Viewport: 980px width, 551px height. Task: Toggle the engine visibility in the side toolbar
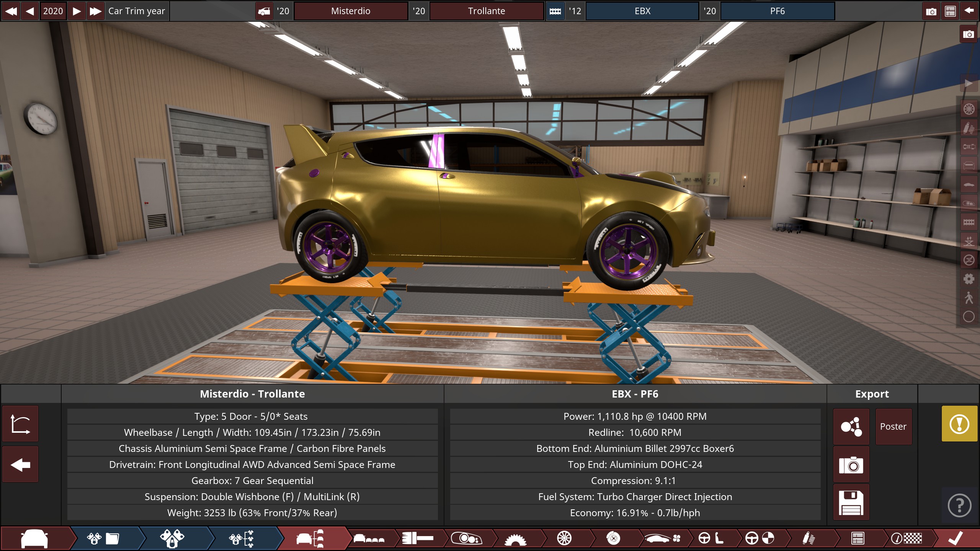click(x=969, y=222)
